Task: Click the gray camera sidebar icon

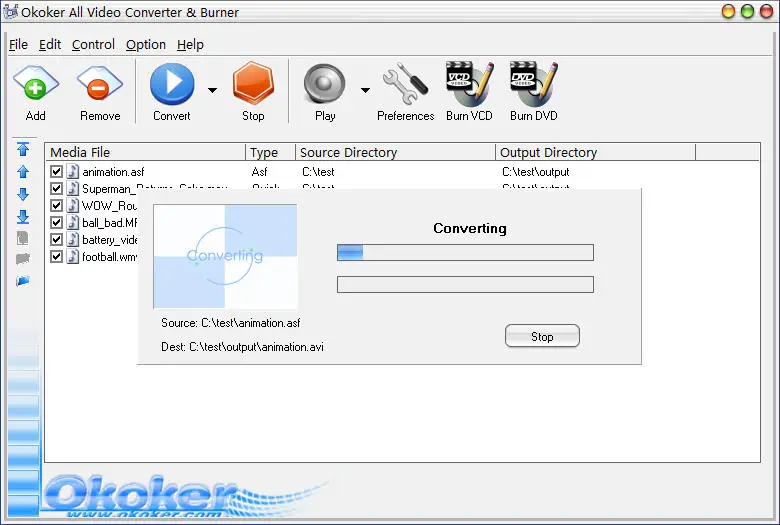Action: 23,259
